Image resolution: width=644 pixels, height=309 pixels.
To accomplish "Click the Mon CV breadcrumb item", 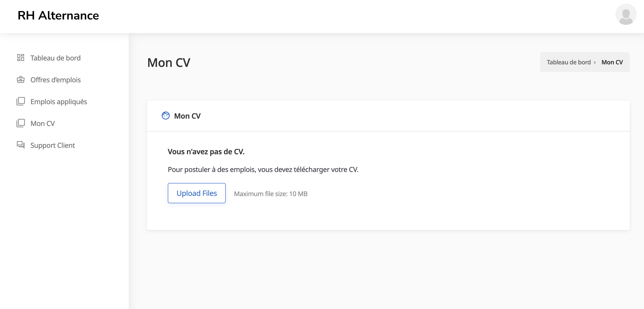I will point(612,62).
